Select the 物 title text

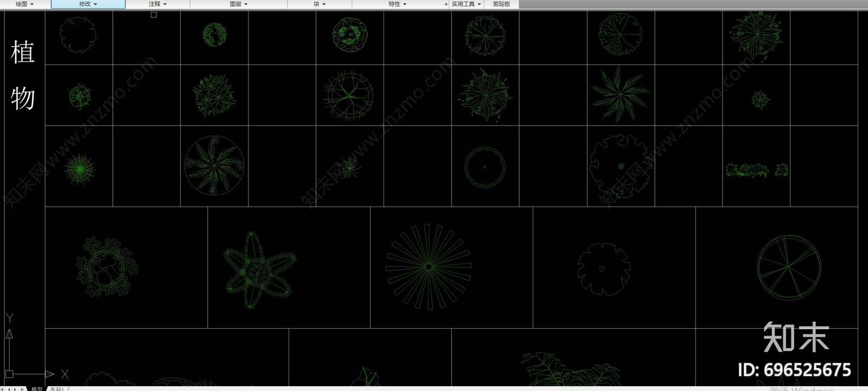coord(23,99)
